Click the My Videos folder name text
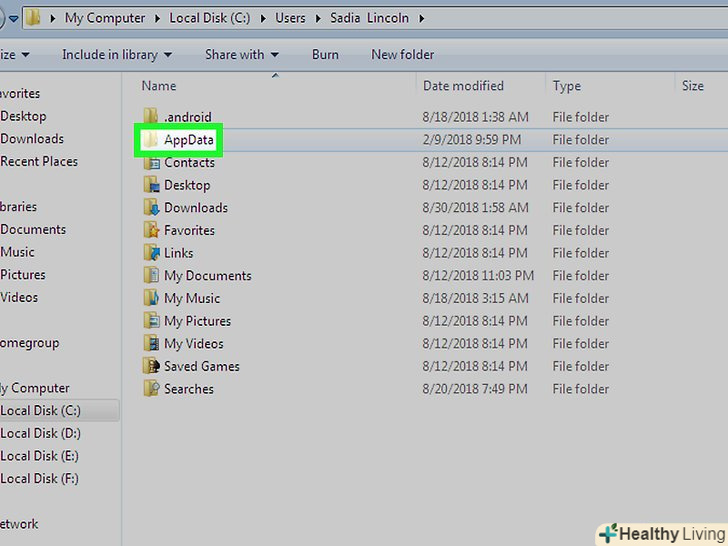The width and height of the screenshot is (728, 546). [x=194, y=344]
